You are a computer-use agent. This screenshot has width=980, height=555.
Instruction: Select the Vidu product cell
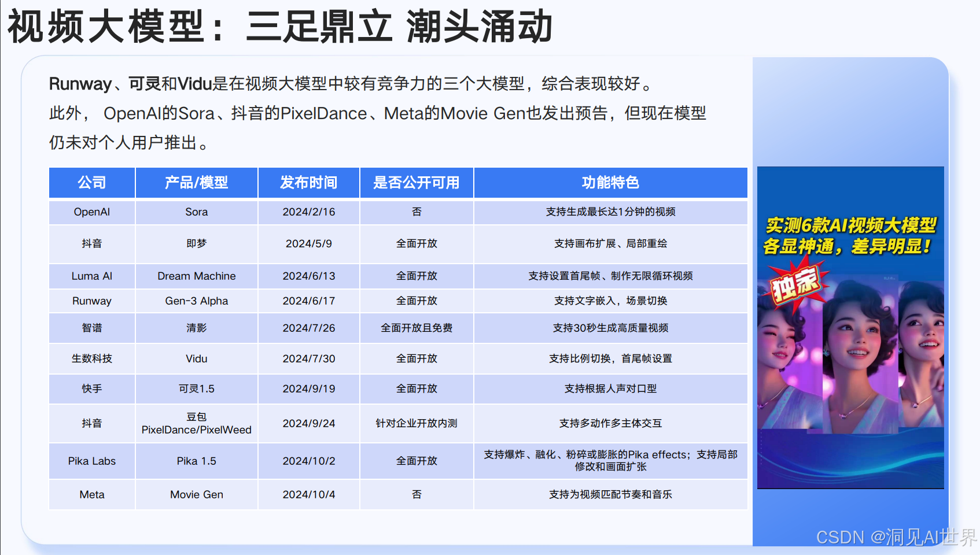197,359
